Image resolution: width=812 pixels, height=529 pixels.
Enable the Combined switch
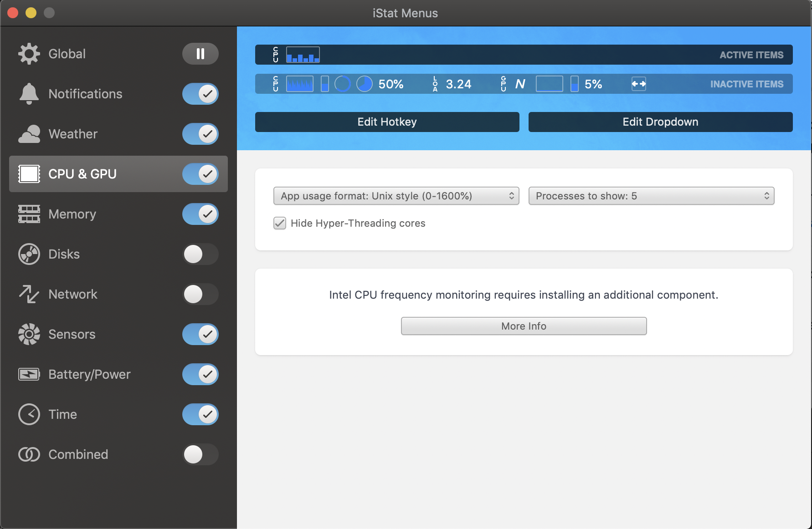tap(200, 454)
